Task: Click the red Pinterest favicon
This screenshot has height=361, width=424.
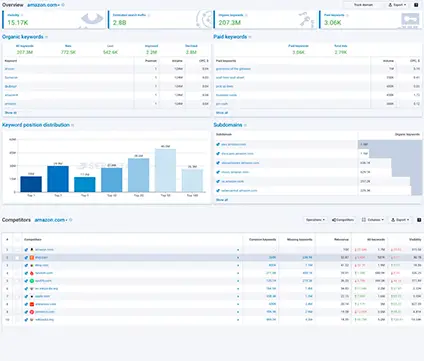Action: coord(32,312)
